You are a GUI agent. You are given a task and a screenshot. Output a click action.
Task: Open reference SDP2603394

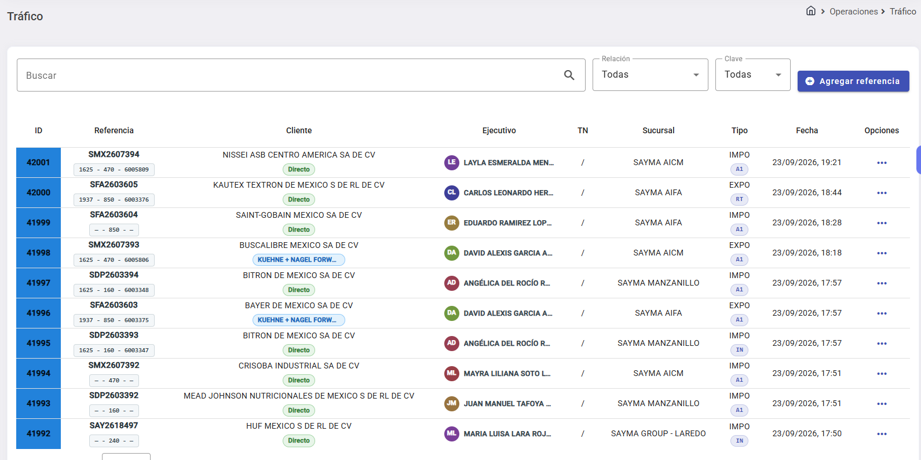(x=114, y=275)
